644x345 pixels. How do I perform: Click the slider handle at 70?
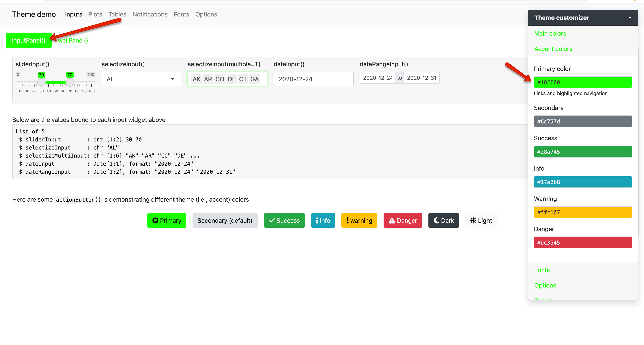click(70, 82)
